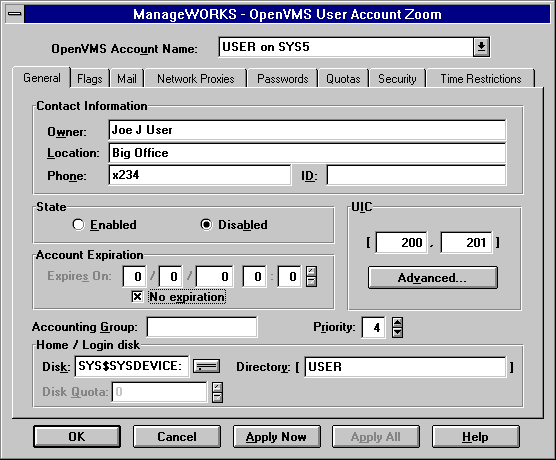Open Help for this dialog
The height and width of the screenshot is (460, 556).
475,437
